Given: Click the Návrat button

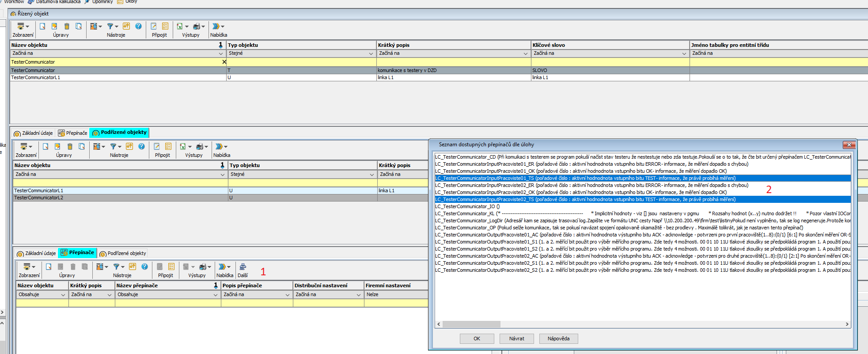Looking at the screenshot, I should tap(516, 339).
